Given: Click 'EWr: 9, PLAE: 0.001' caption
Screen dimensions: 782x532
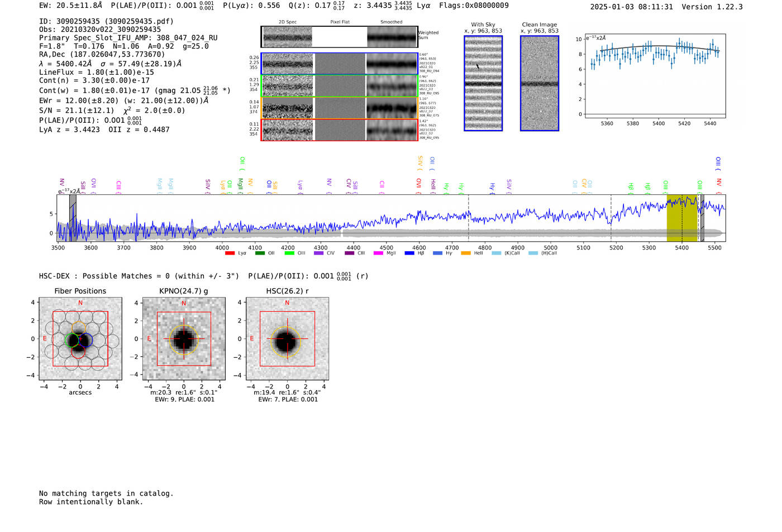Looking at the screenshot, I should pos(184,400).
